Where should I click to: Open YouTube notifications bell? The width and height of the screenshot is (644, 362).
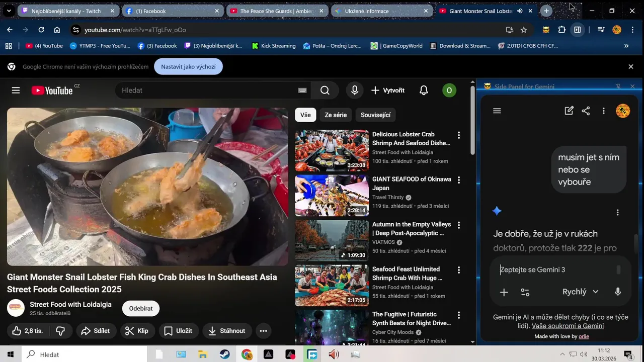point(424,90)
